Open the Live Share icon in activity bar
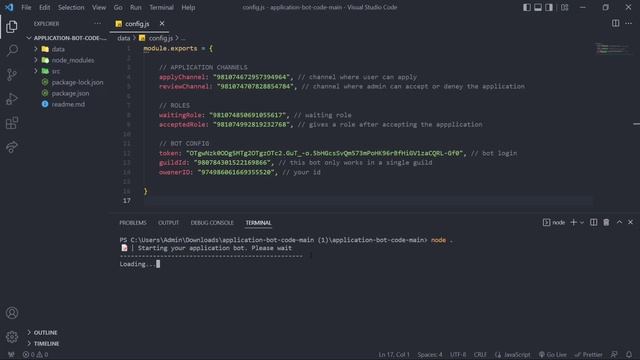 tap(12, 147)
